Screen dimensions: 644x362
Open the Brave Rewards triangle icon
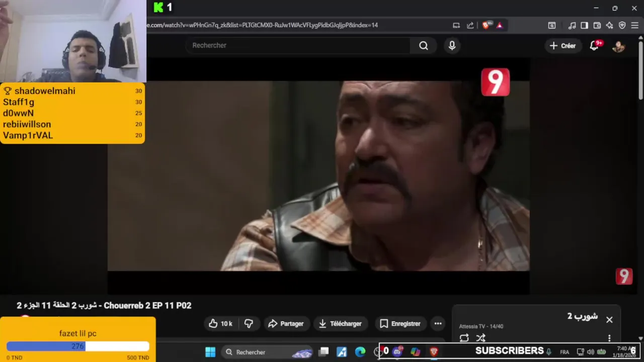point(500,25)
